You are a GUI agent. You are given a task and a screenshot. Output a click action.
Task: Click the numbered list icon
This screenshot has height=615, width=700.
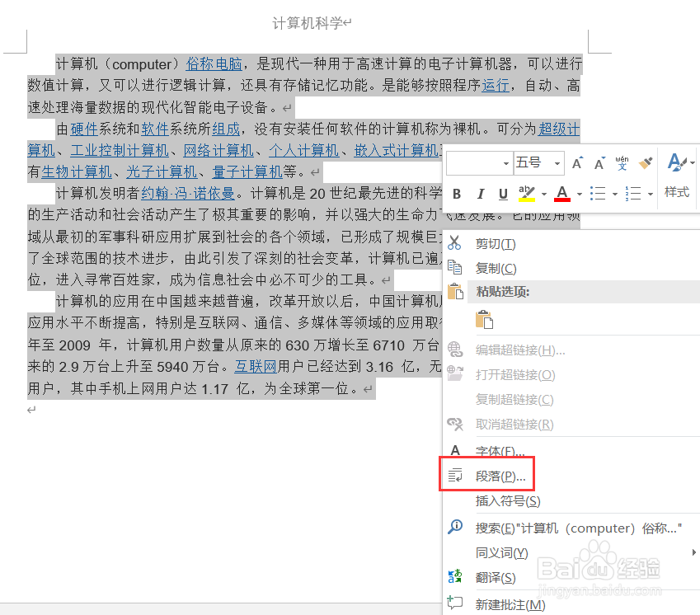(x=633, y=194)
